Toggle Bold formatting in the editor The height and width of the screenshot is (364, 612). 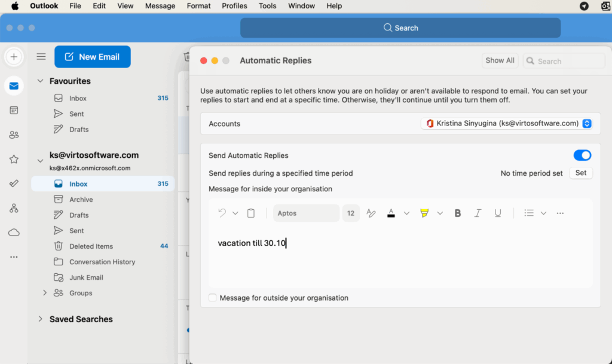coord(457,213)
